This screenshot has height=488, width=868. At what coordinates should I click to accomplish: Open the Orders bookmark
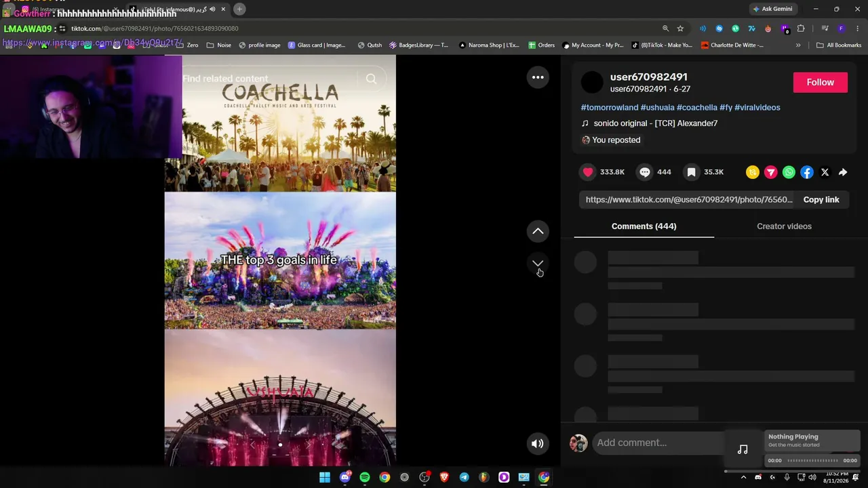pyautogui.click(x=541, y=45)
